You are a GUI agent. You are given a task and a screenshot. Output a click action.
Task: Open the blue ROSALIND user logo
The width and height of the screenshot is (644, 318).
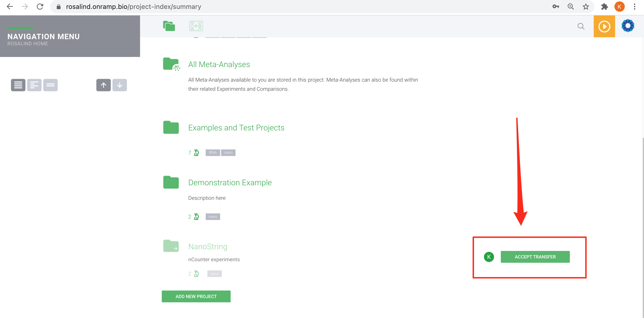pos(628,26)
